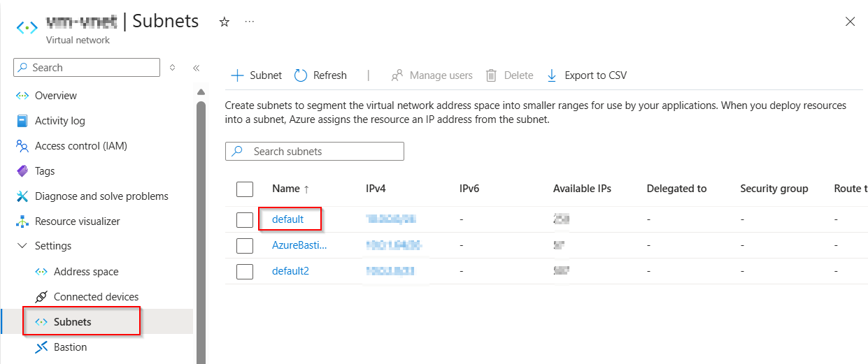Click the Refresh button label
Image resolution: width=868 pixels, height=364 pixels.
coord(330,75)
